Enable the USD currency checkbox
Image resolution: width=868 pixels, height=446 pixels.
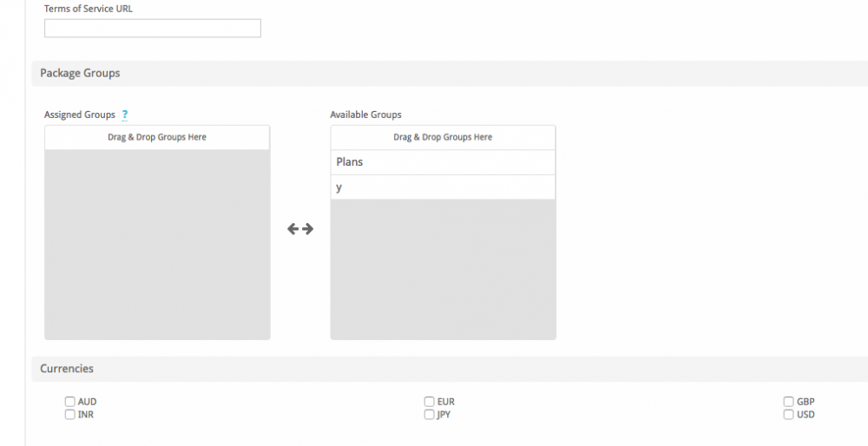(x=788, y=414)
